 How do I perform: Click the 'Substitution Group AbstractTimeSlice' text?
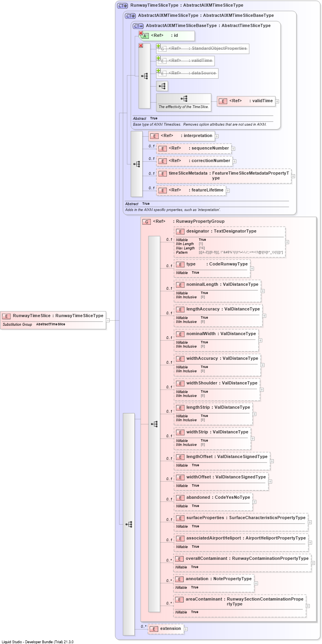click(34, 325)
